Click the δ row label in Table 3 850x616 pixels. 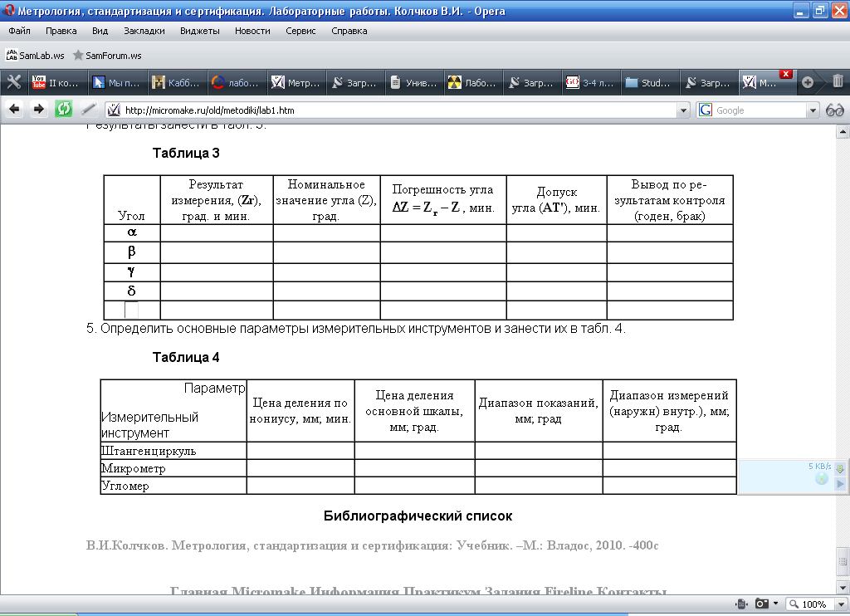click(x=131, y=290)
